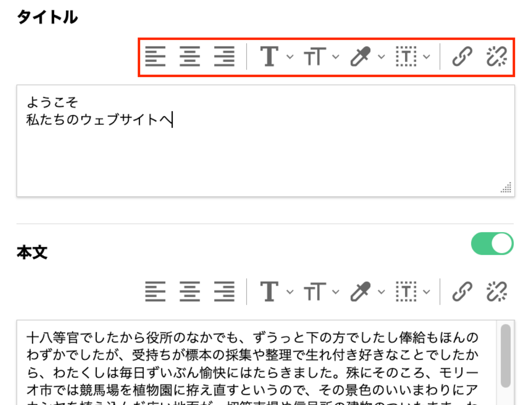Remove a link in the body text toolbar

[x=497, y=291]
